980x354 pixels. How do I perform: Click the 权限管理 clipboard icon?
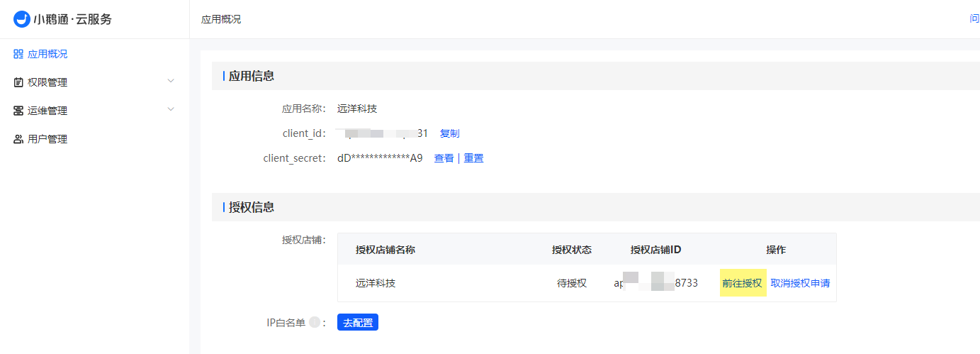(x=18, y=82)
